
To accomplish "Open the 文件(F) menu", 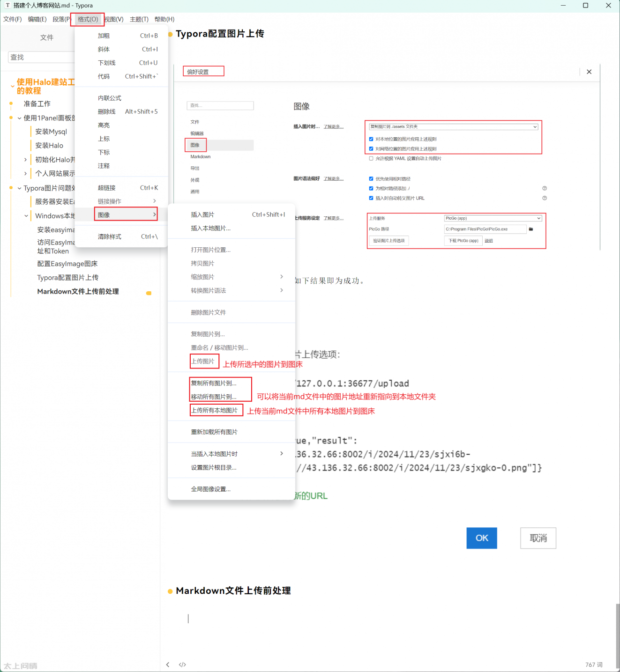I will coord(13,19).
